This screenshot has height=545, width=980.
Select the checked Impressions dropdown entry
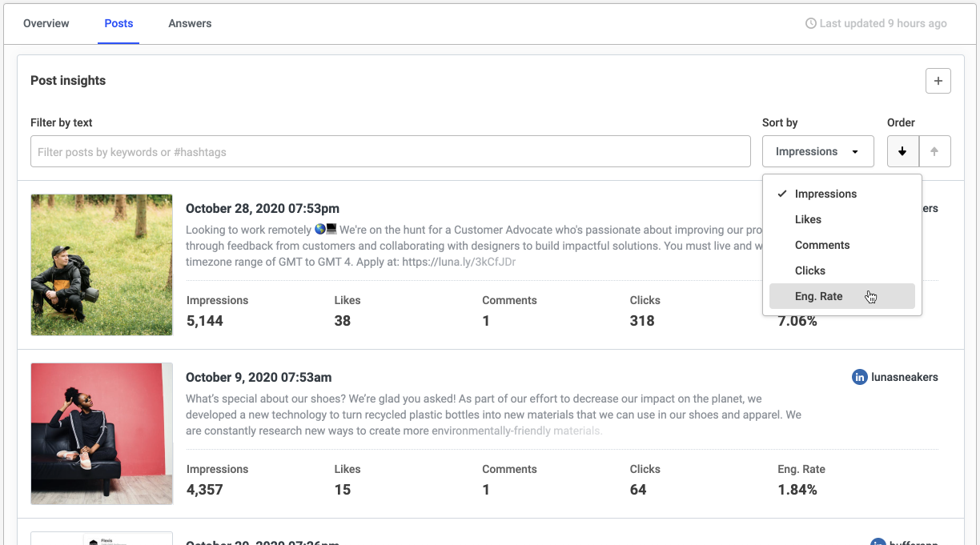coord(825,193)
